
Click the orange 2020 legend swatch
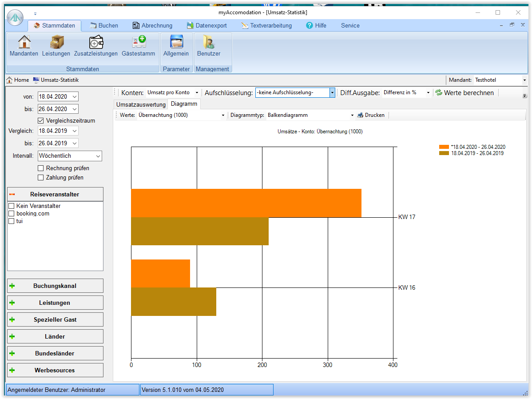pyautogui.click(x=444, y=147)
